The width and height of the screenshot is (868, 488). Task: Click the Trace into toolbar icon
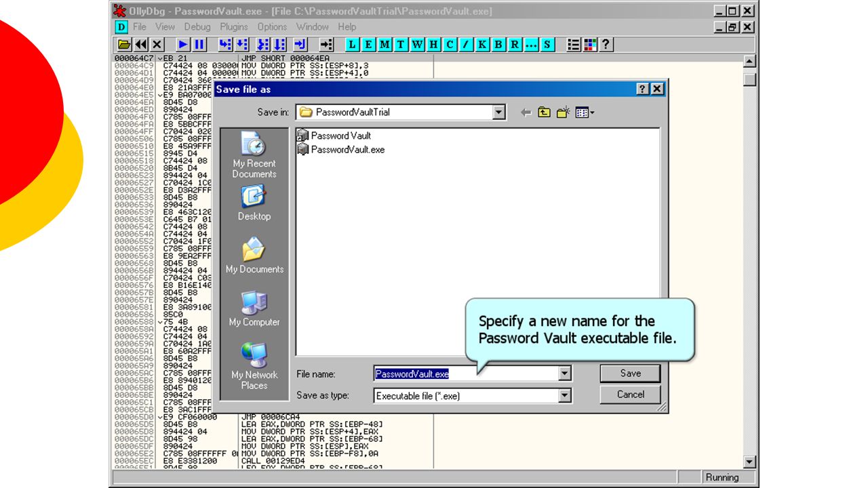(264, 45)
